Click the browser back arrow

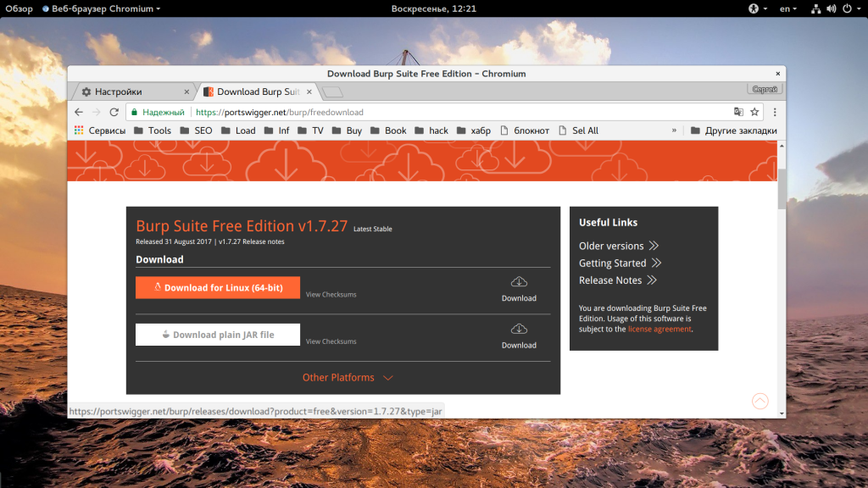[79, 113]
